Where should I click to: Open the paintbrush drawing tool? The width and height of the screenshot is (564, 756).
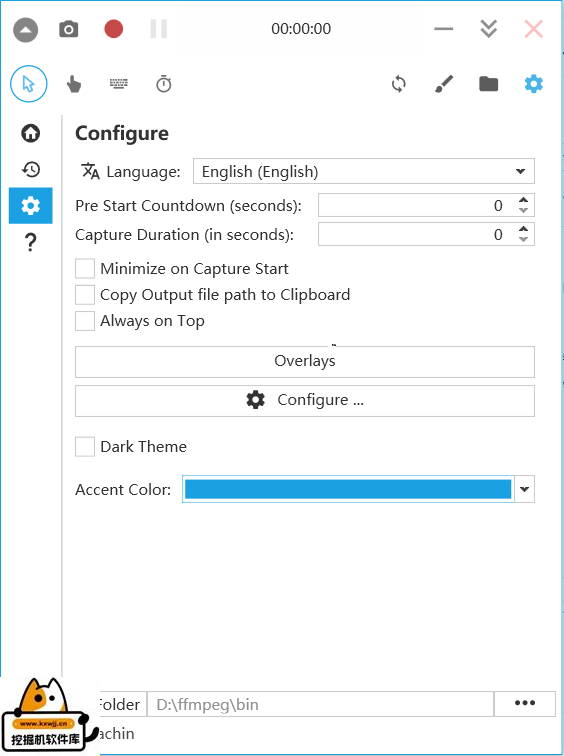tap(443, 84)
